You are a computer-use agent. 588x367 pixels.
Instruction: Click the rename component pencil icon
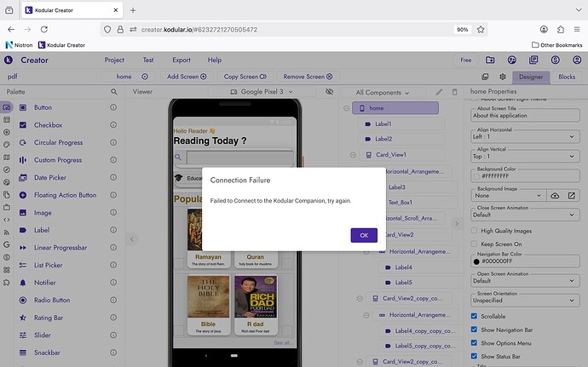[x=439, y=92]
